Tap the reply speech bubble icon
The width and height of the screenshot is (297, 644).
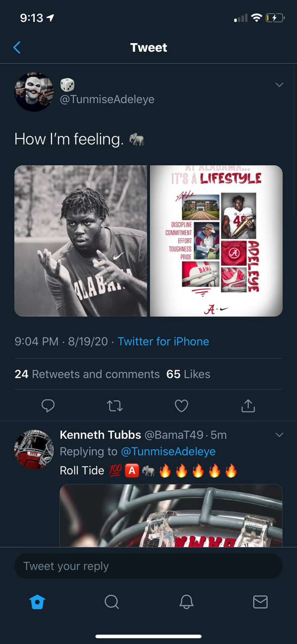48,406
